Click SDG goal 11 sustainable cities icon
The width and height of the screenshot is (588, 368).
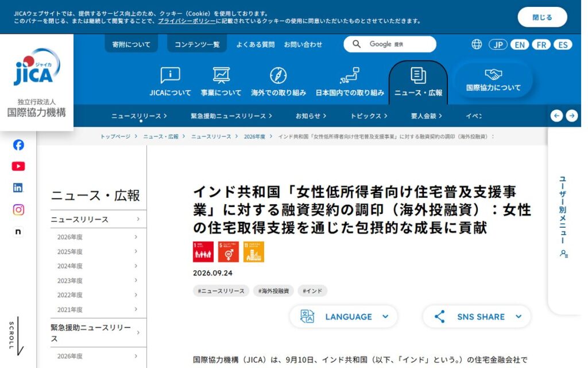(253, 252)
